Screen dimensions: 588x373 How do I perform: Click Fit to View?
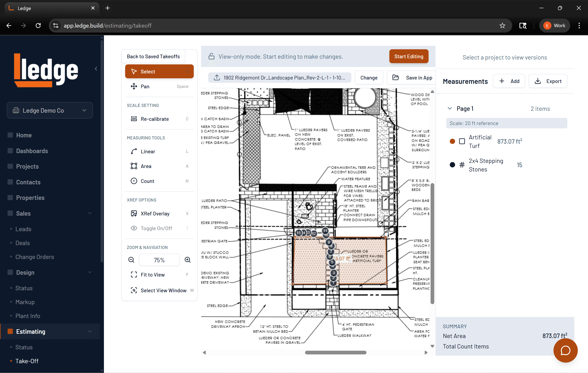coord(159,275)
